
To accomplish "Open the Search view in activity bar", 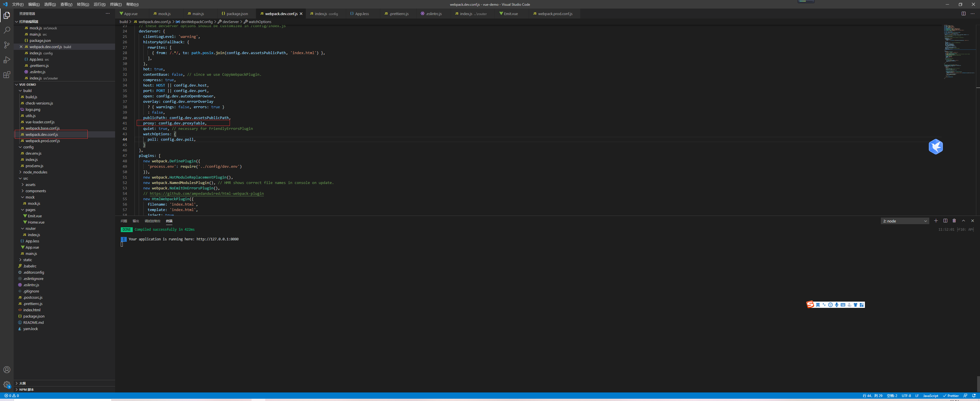I will 7,30.
